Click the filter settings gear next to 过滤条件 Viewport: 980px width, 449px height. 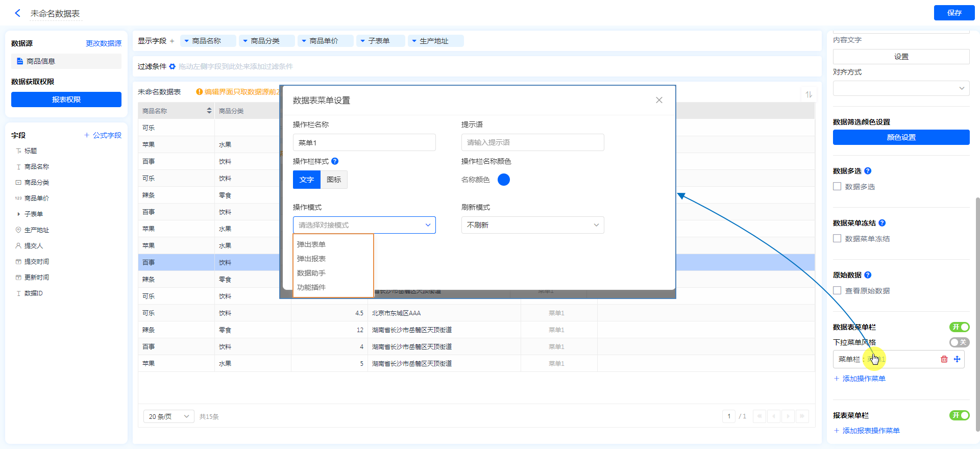click(173, 66)
